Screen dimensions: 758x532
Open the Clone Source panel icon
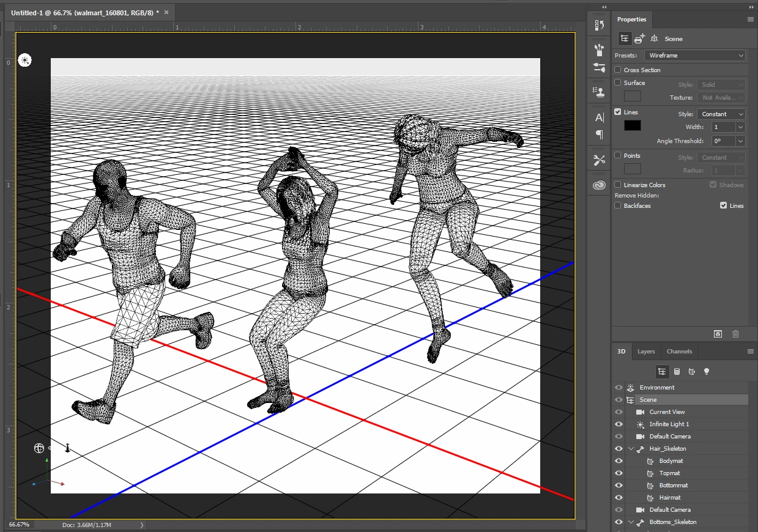coord(600,92)
